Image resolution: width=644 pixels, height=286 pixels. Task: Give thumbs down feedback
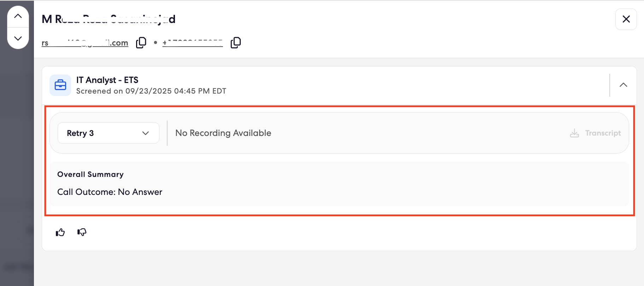coord(82,232)
